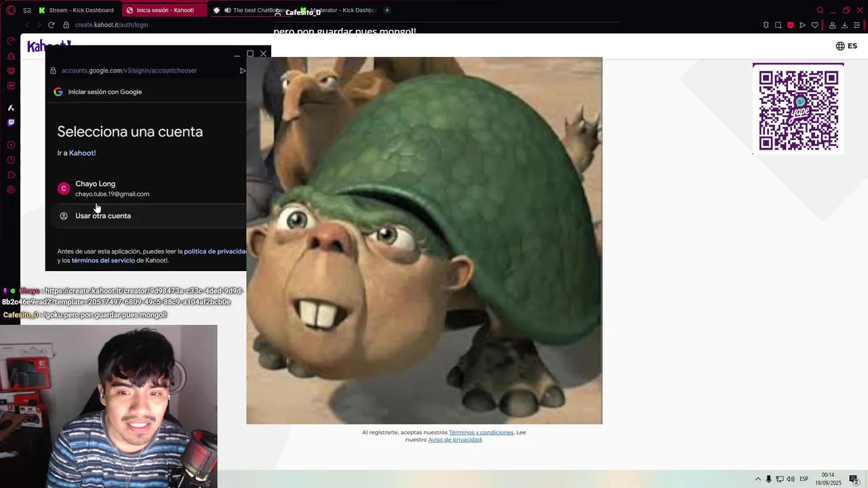Open the ES language selector
The width and height of the screenshot is (868, 488).
(x=846, y=46)
